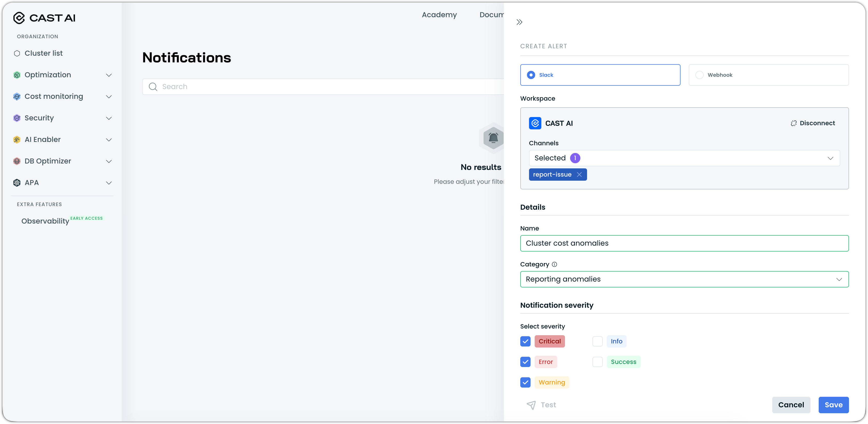Remove the report-issue channel tag

pos(579,175)
